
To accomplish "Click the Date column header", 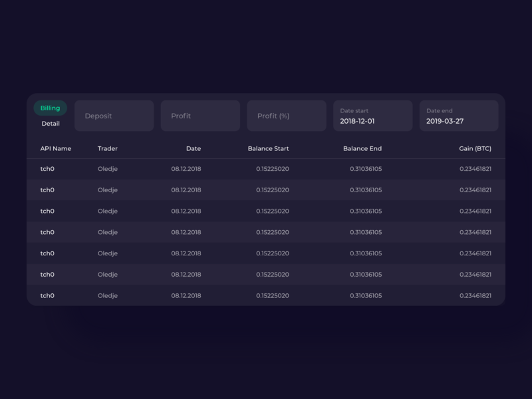I will (193, 148).
